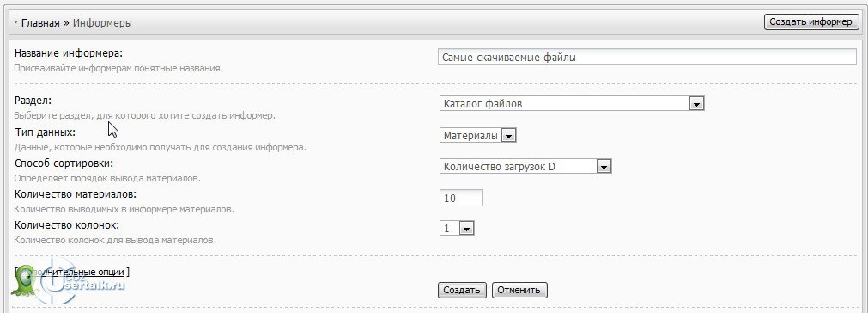Image resolution: width=868 pixels, height=313 pixels.
Task: Click the Название информера label text
Action: [x=68, y=53]
